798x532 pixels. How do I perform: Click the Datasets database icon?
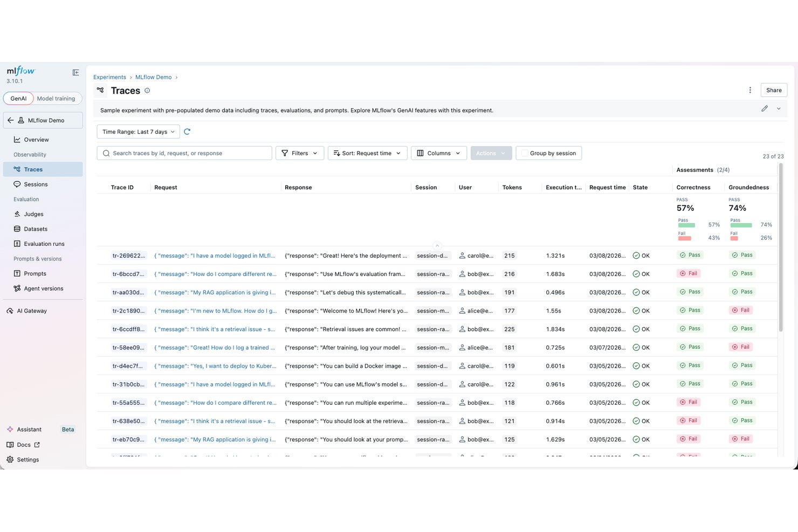point(17,229)
